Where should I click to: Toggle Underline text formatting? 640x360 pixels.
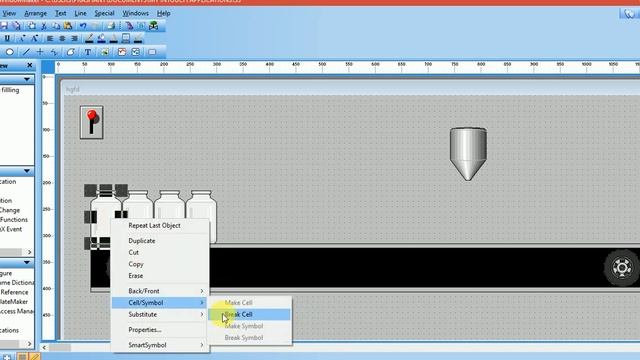[7, 38]
